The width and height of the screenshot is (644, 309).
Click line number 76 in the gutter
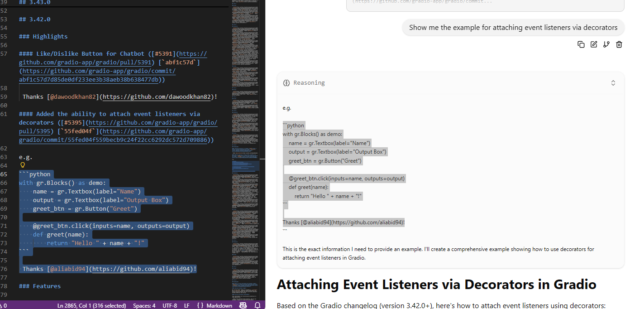tap(4, 269)
